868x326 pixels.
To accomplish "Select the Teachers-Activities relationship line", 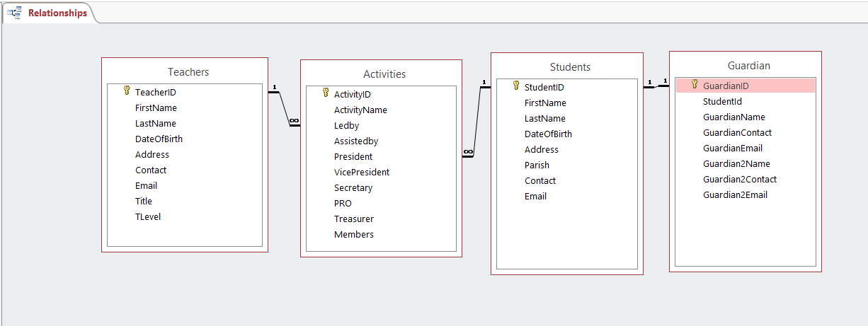I will (284, 108).
